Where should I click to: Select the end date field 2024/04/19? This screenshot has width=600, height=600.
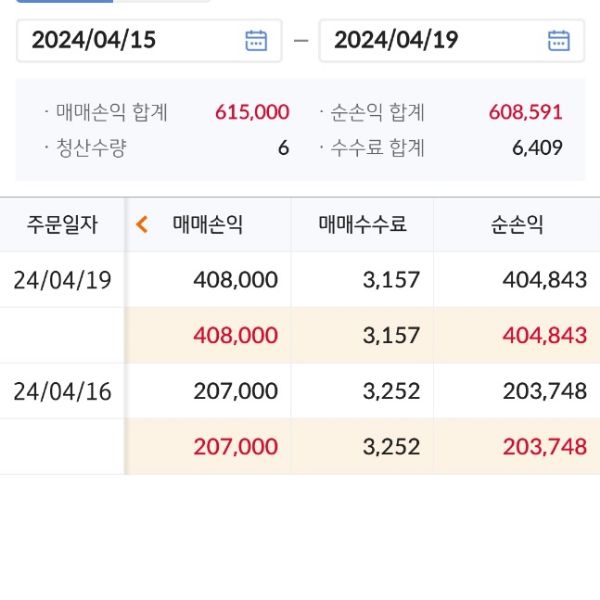click(397, 40)
